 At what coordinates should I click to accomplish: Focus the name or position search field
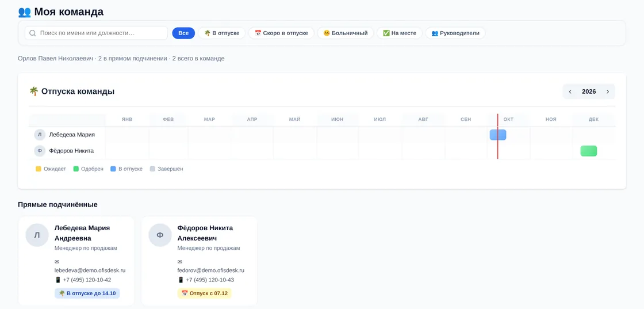click(96, 33)
